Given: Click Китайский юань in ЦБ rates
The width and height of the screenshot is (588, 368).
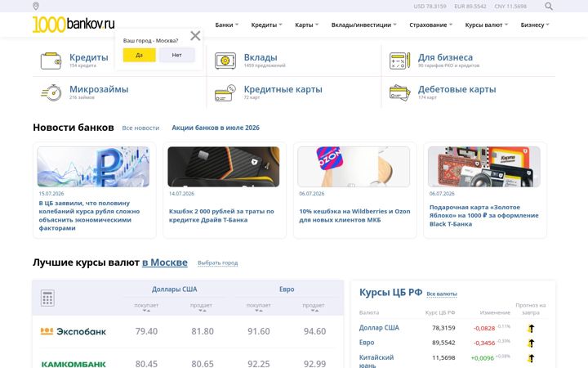Looking at the screenshot, I should tap(376, 361).
